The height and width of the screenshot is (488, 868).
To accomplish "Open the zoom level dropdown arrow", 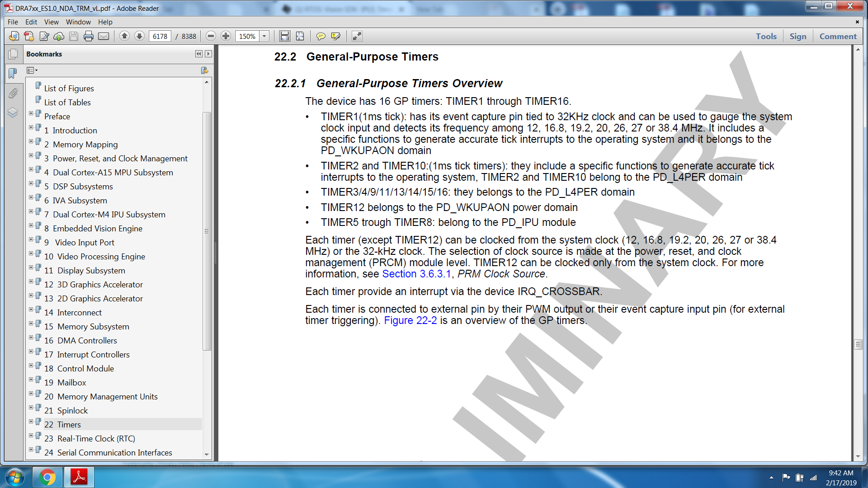I will (264, 36).
